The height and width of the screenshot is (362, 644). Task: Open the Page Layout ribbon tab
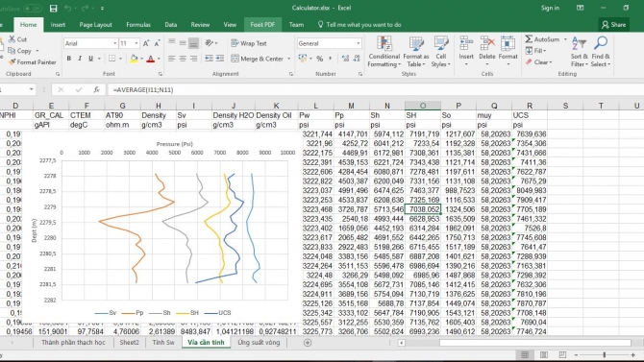95,25
